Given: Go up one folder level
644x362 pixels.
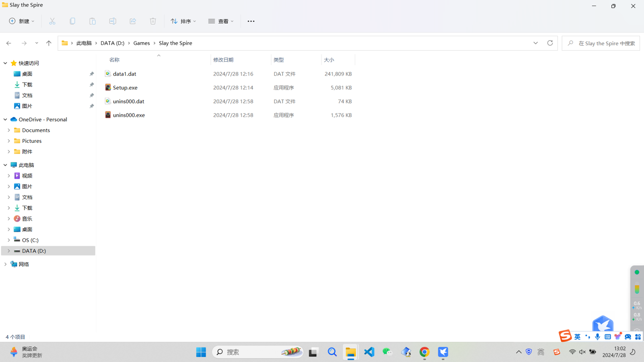Looking at the screenshot, I should click(49, 43).
